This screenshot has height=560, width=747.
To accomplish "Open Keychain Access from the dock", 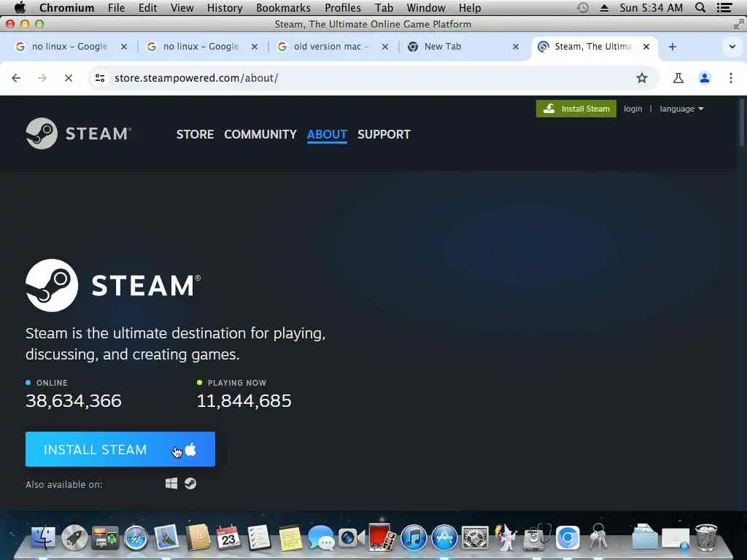I will (x=598, y=537).
